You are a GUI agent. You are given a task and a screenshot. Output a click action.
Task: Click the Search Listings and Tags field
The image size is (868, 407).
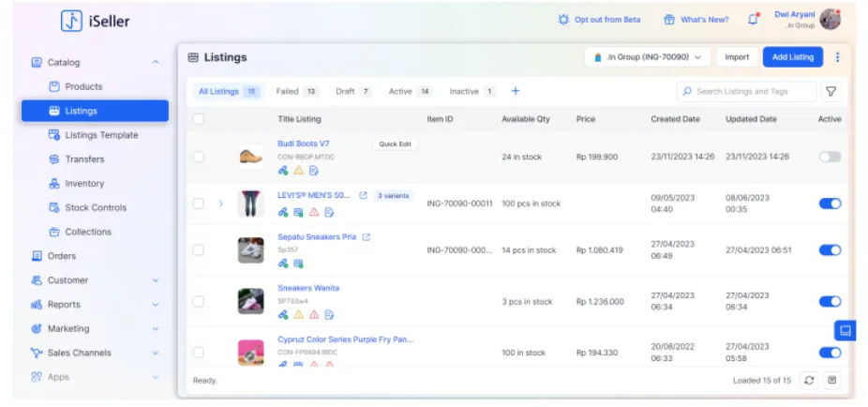click(746, 91)
